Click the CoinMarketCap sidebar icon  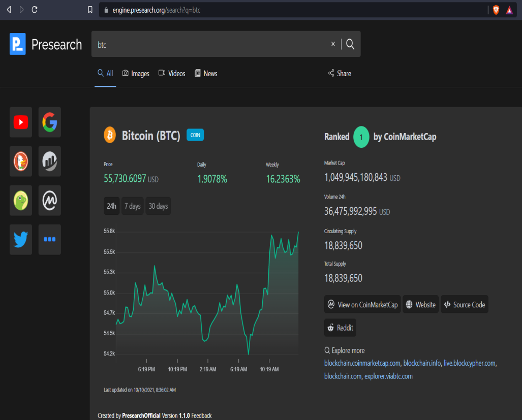[x=50, y=201]
